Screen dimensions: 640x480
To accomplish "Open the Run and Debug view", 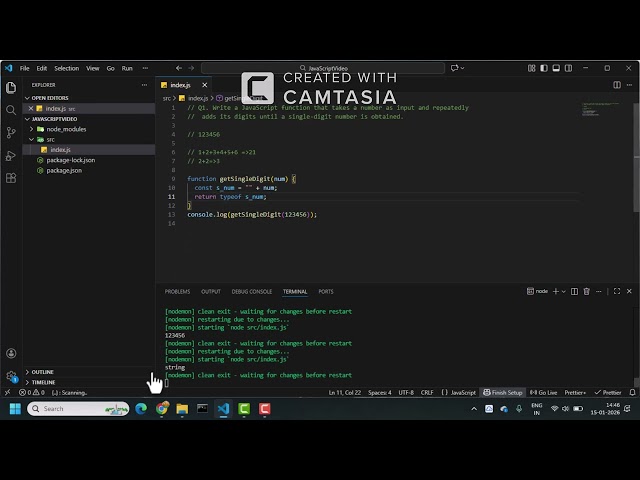I will [11, 156].
